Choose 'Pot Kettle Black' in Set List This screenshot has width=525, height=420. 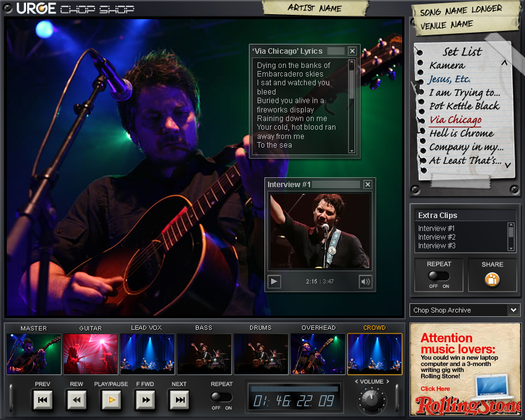tap(464, 106)
